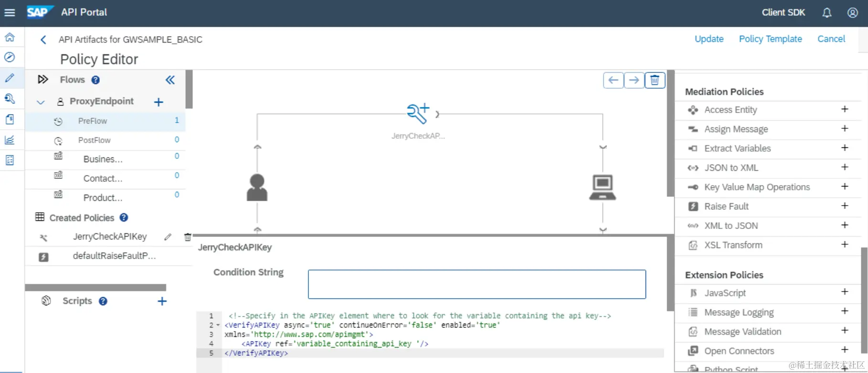Viewport: 868px width, 373px height.
Task: Select the target computer icon in flow
Action: tap(603, 187)
